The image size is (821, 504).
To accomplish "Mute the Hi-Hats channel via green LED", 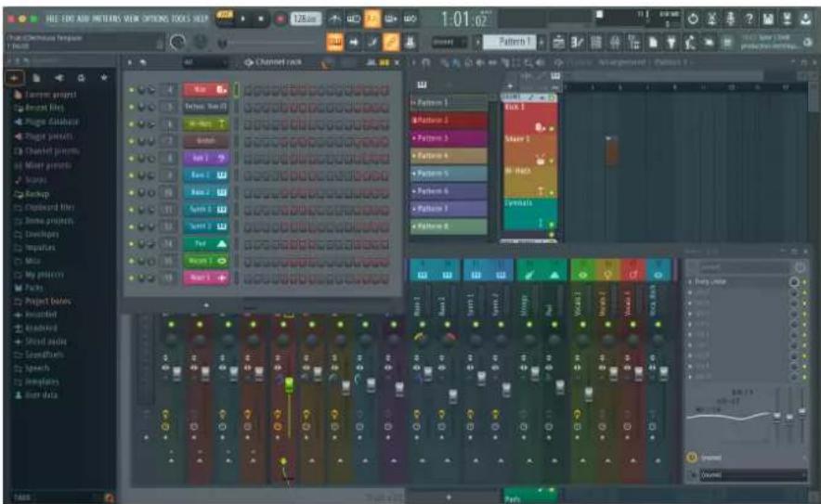I will coord(131,124).
